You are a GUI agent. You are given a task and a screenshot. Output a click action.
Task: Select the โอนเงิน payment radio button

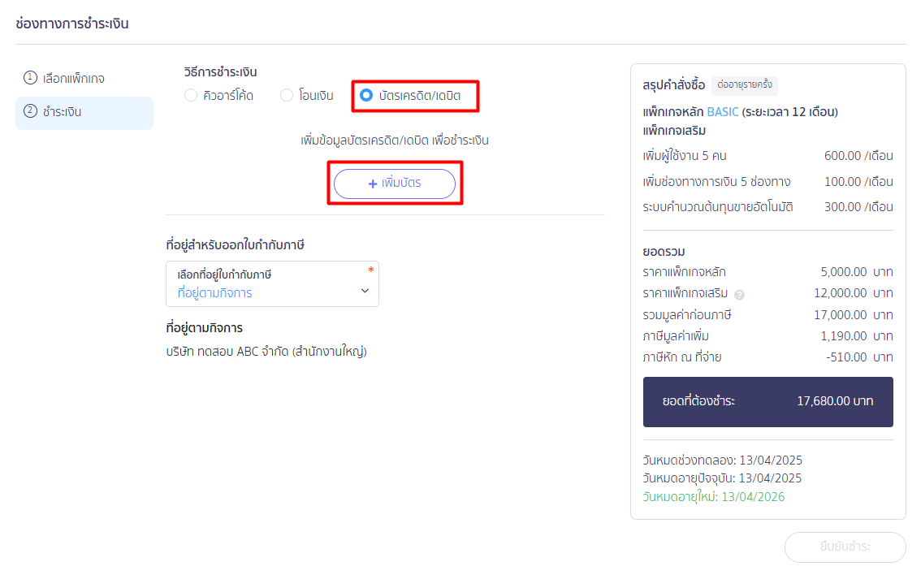pyautogui.click(x=287, y=95)
